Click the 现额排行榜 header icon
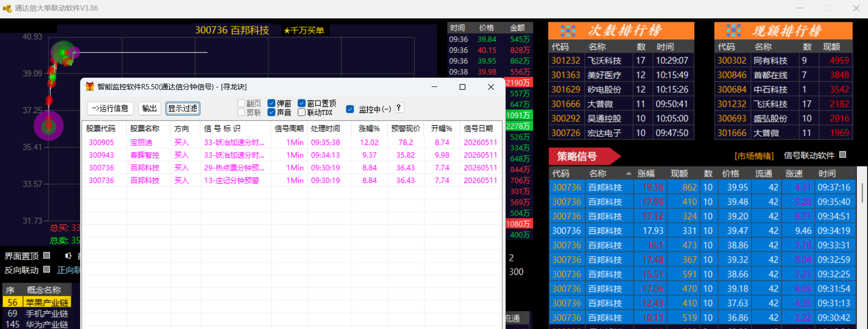Viewport: 868px width, 329px height. point(734,31)
